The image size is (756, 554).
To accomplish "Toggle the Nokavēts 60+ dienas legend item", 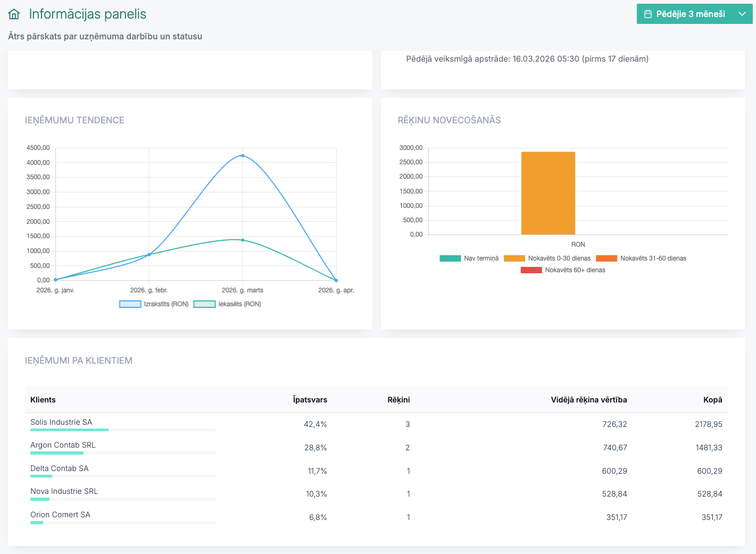I will (x=563, y=270).
